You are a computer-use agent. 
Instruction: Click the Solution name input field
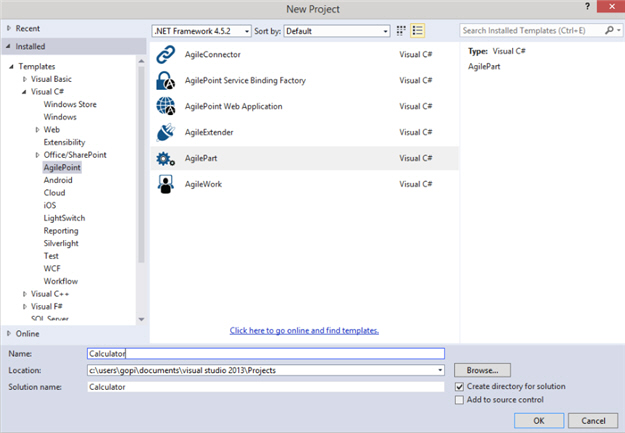[x=266, y=387]
